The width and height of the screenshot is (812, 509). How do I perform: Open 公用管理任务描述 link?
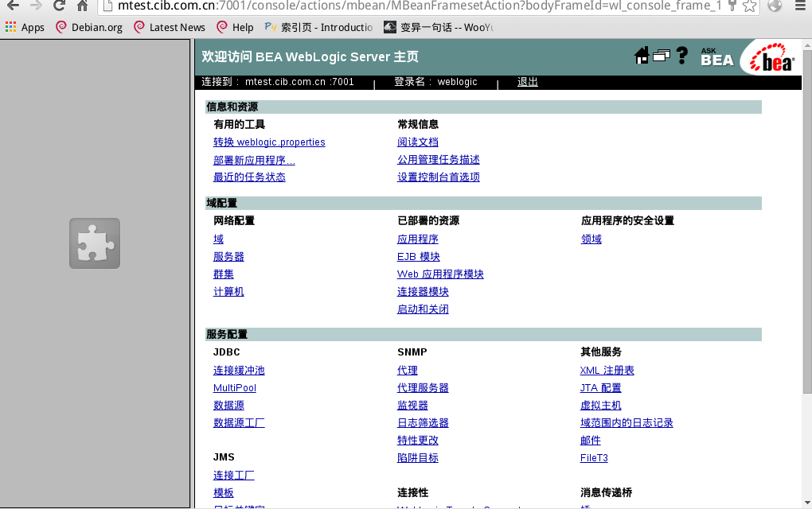click(x=438, y=160)
